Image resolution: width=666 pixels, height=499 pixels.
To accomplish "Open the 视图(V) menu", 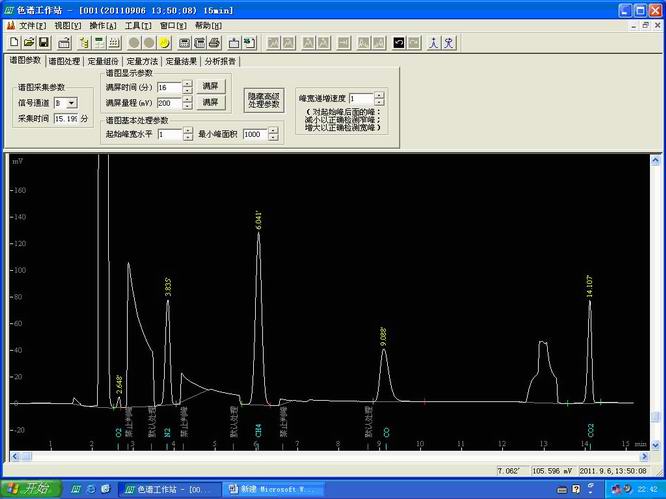I will [68, 26].
